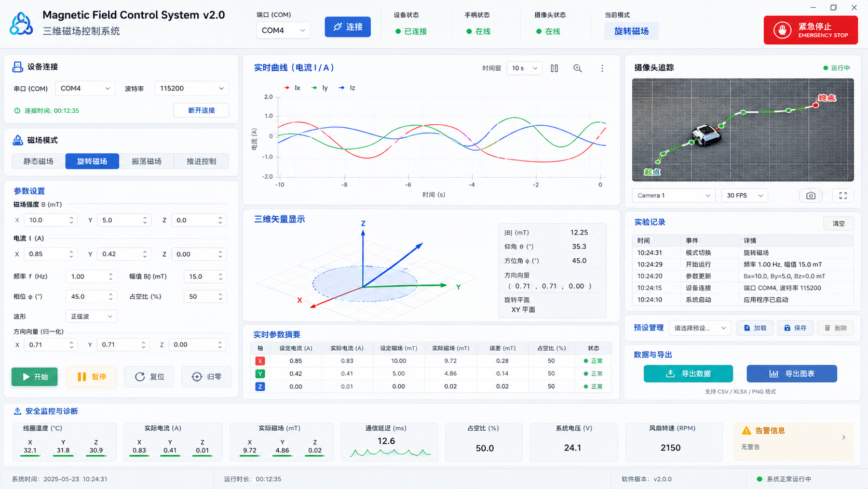Click the 风扇转速 2150 RPM card

point(673,442)
